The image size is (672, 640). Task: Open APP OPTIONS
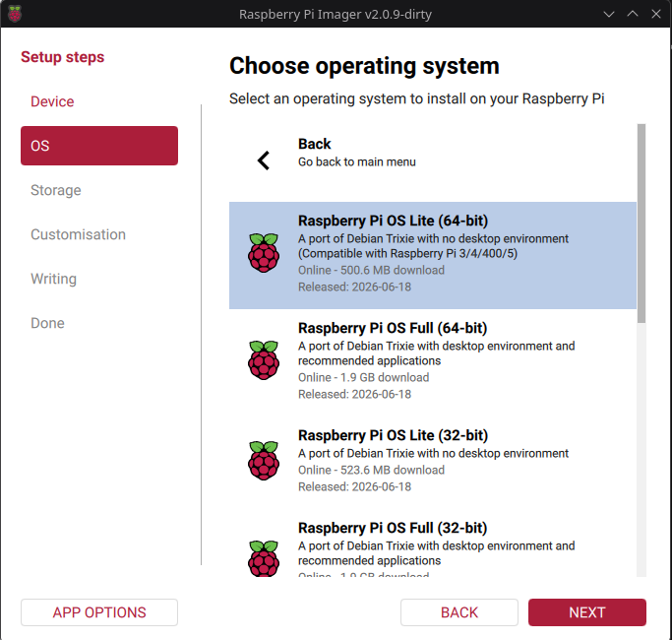[99, 612]
